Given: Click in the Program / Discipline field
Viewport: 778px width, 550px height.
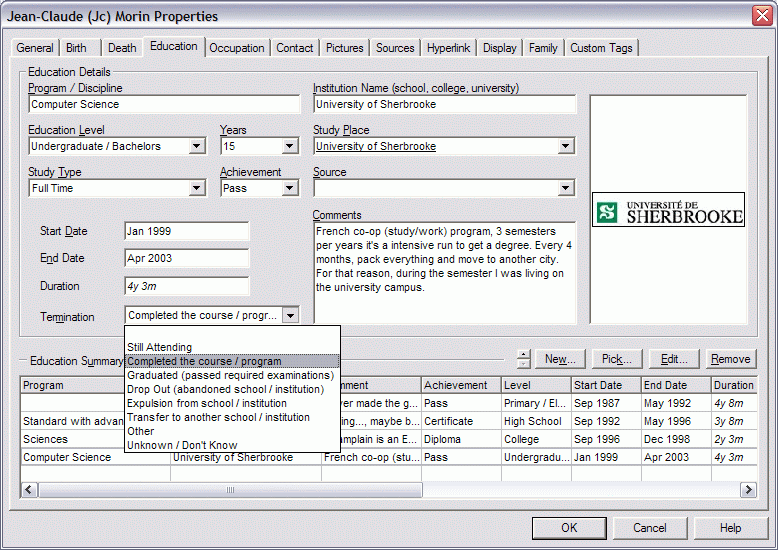Looking at the screenshot, I should [164, 104].
